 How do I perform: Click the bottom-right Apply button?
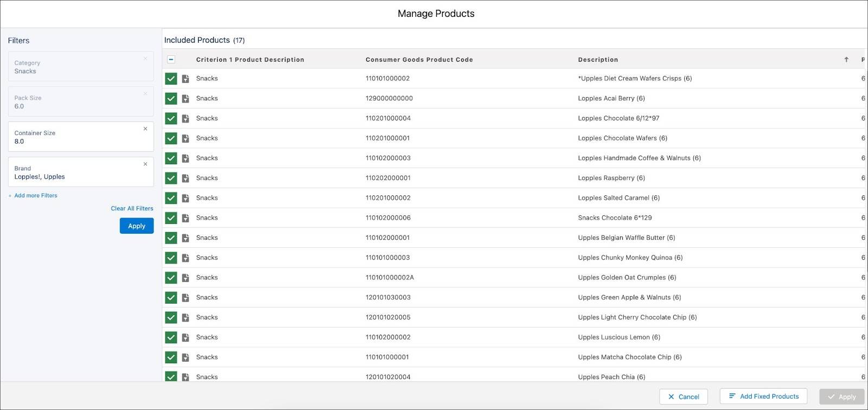(841, 397)
